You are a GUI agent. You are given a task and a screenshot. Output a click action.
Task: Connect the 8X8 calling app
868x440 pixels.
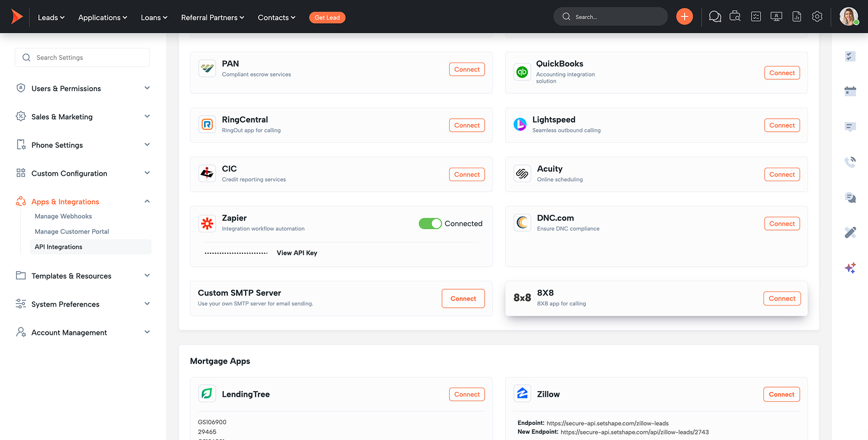(x=782, y=298)
